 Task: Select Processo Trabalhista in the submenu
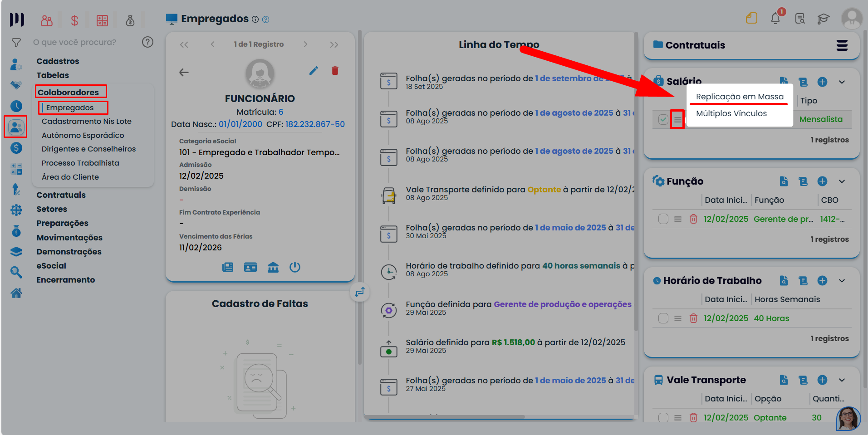click(80, 163)
